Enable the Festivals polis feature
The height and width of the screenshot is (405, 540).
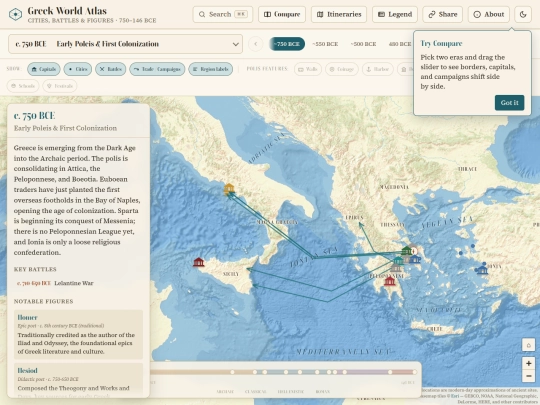click(x=60, y=86)
